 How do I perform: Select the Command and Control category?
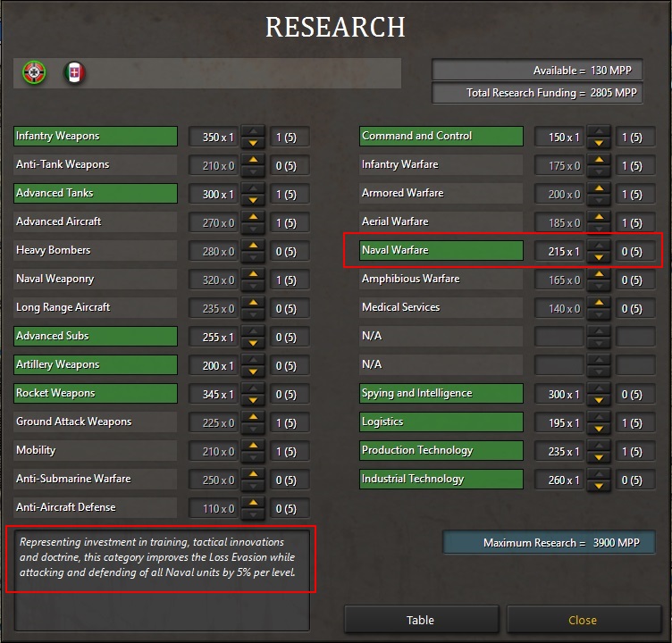point(441,137)
